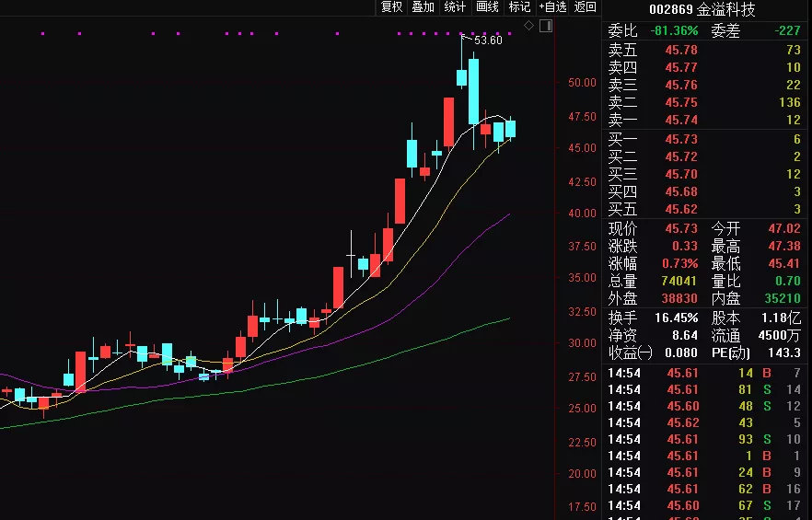Image resolution: width=812 pixels, height=520 pixels.
Task: Select the 14:54 trade of 14 lots B
Action: click(704, 373)
